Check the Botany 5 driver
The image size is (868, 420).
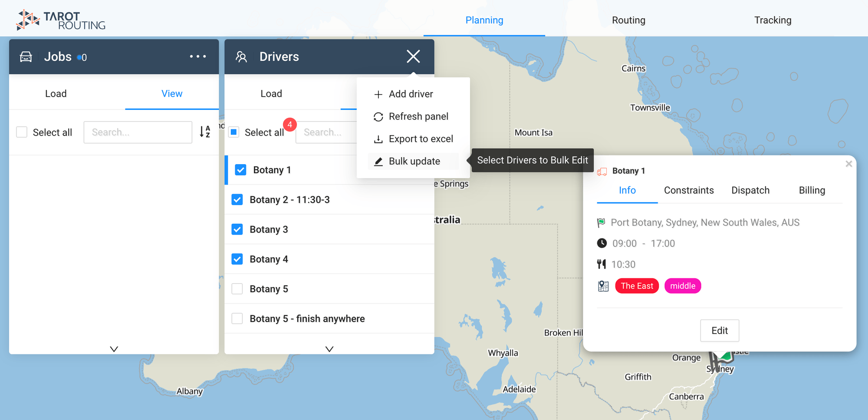tap(237, 289)
